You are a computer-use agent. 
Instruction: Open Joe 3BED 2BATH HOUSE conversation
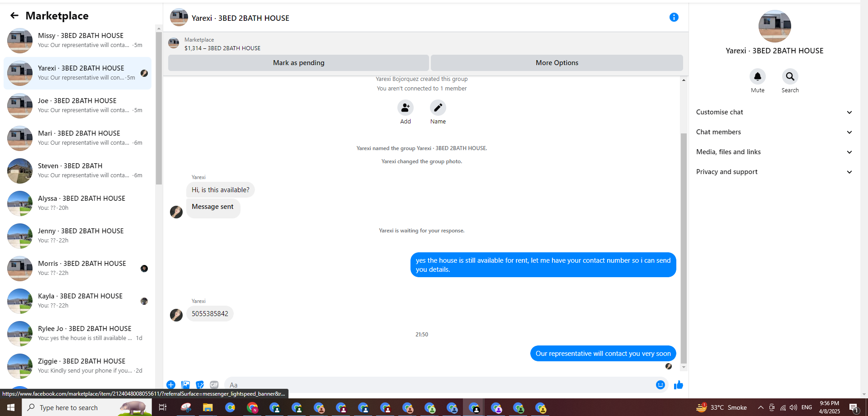pyautogui.click(x=78, y=106)
